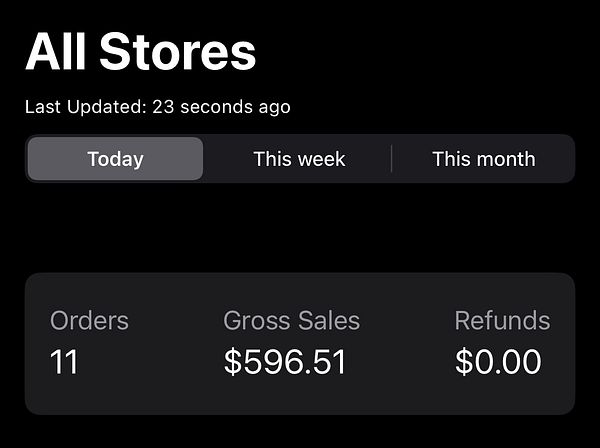Click the word "All" in the title
Screen dimensions: 600x448
pos(55,52)
